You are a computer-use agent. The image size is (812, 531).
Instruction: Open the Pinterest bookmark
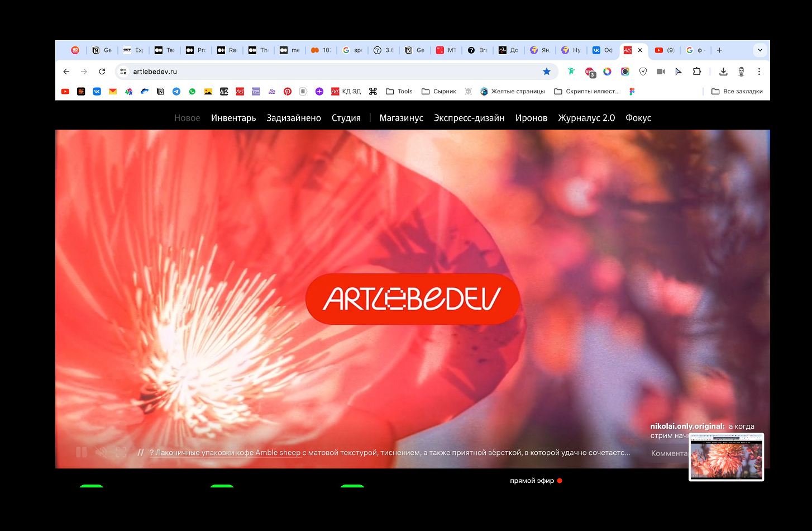288,92
